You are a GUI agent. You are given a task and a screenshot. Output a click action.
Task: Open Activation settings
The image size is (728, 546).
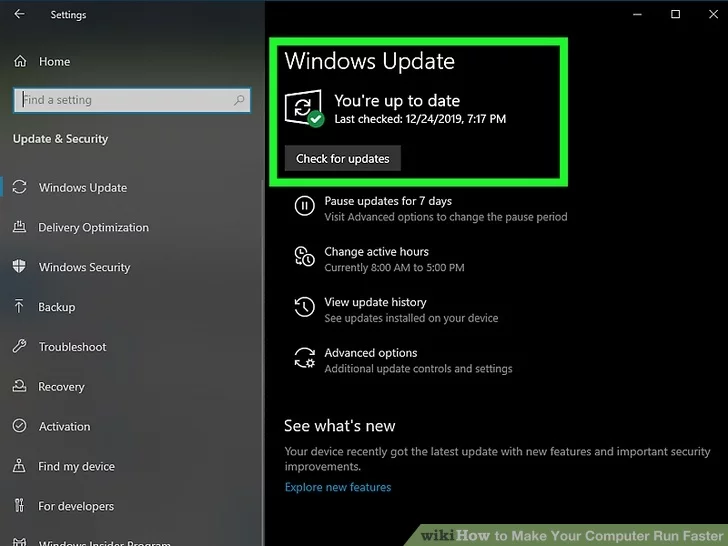(x=65, y=427)
